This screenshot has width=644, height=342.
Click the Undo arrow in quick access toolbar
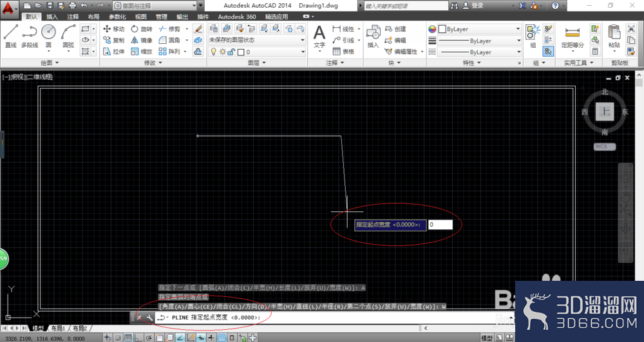tap(84, 6)
